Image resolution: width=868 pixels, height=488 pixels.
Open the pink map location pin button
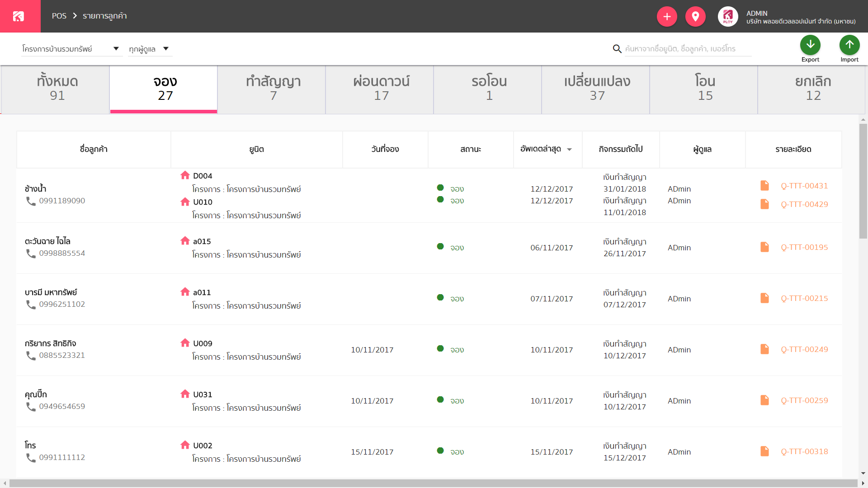695,17
